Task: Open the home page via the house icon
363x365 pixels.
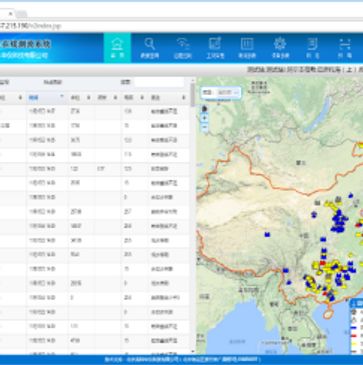Action: click(x=117, y=48)
